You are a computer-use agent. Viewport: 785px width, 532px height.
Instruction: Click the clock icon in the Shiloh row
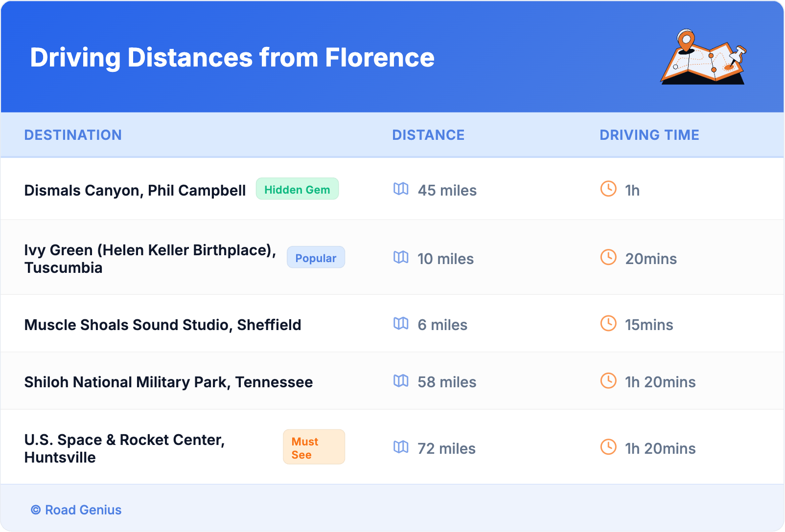608,380
